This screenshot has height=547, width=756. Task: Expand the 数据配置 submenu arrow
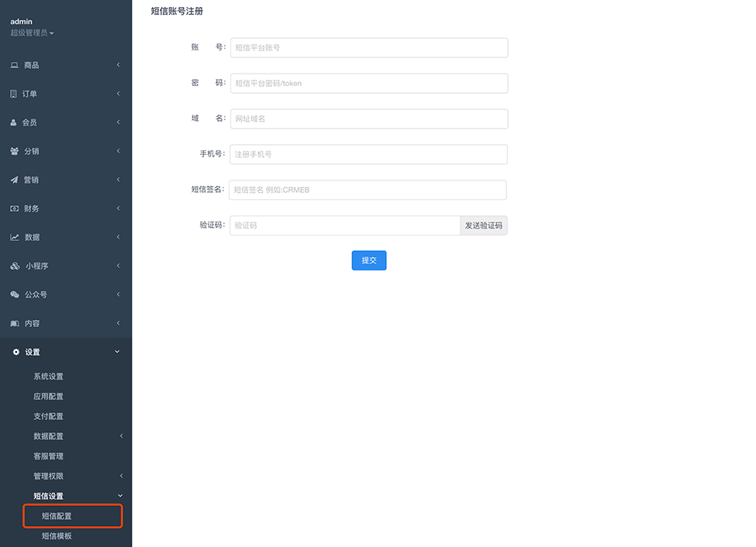coord(121,436)
